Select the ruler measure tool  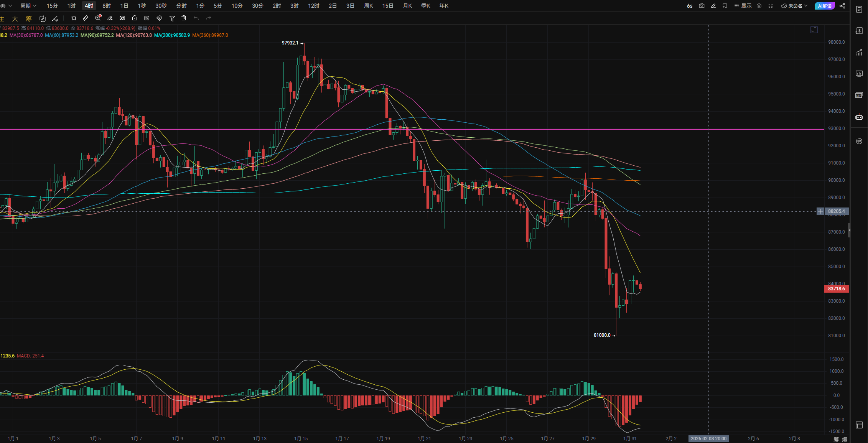click(x=86, y=18)
